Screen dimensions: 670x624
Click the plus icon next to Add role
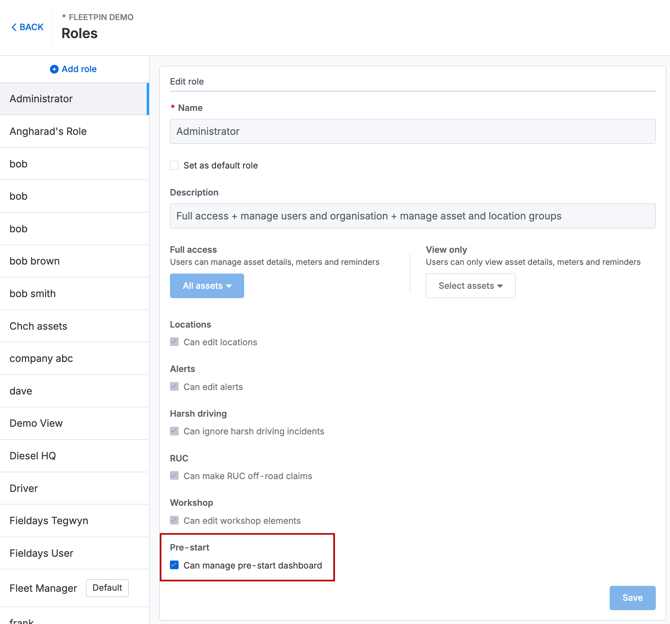coord(54,69)
